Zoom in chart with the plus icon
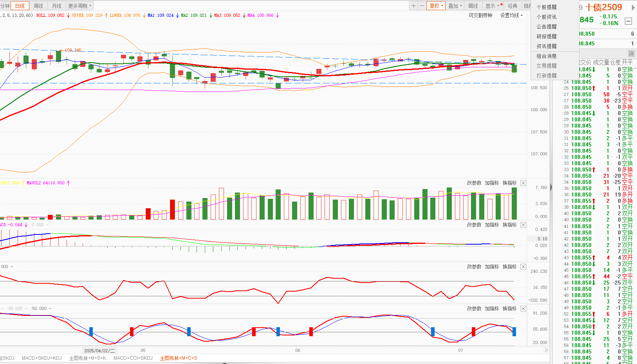The image size is (637, 364). point(413,6)
